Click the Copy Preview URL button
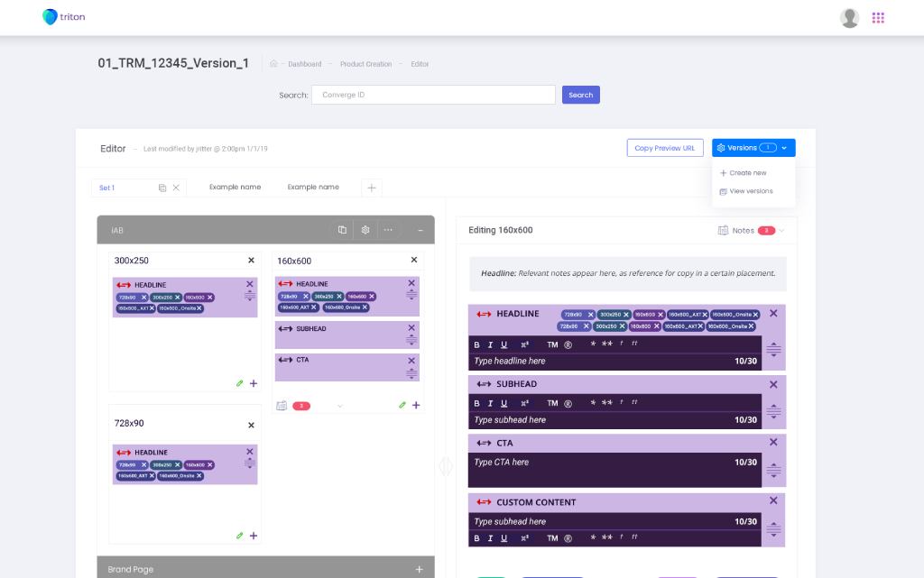Viewport: 924px width, 578px height. point(665,148)
